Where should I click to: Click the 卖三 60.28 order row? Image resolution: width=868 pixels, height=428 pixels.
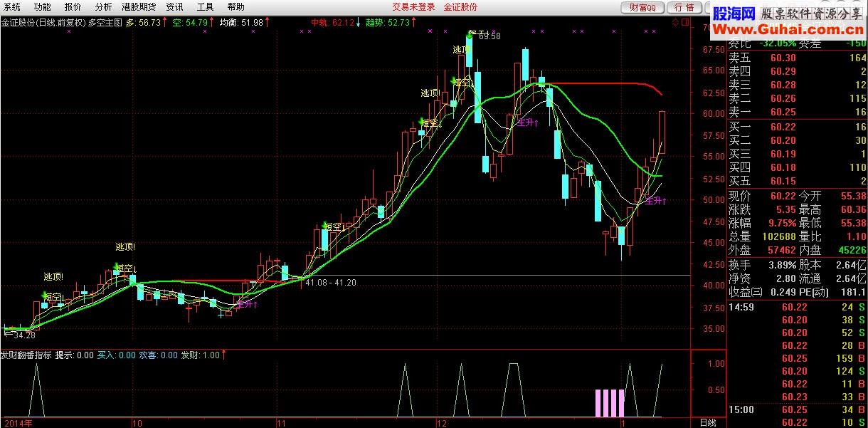click(x=798, y=85)
